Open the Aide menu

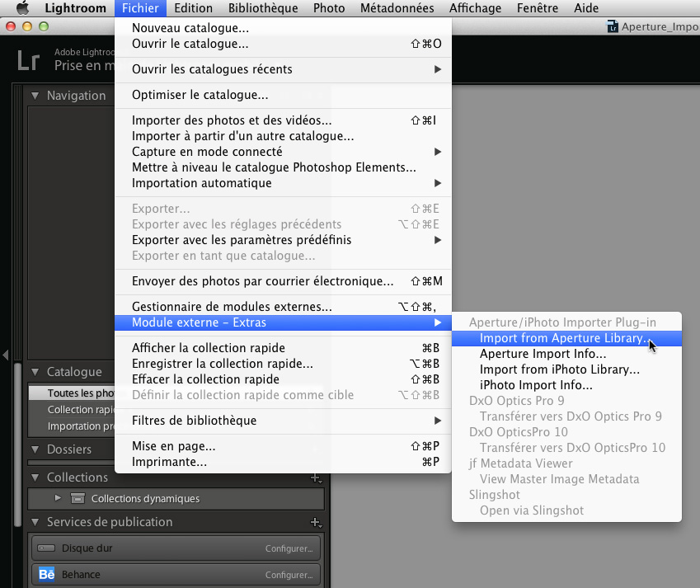(x=586, y=8)
